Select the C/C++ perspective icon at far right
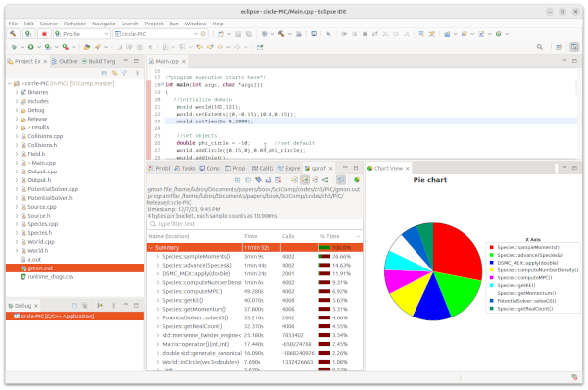The image size is (588, 390). [x=574, y=47]
